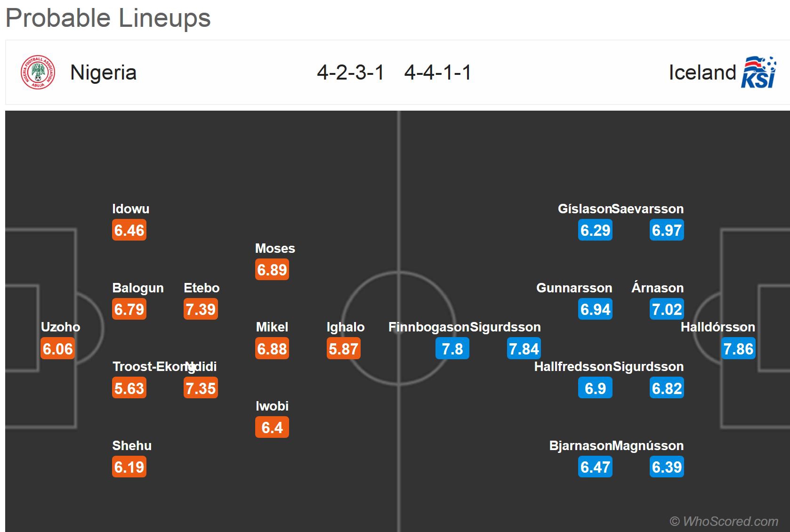This screenshot has height=532, width=790.
Task: Click Ighalo's 5.87 rating badge
Action: (x=344, y=349)
